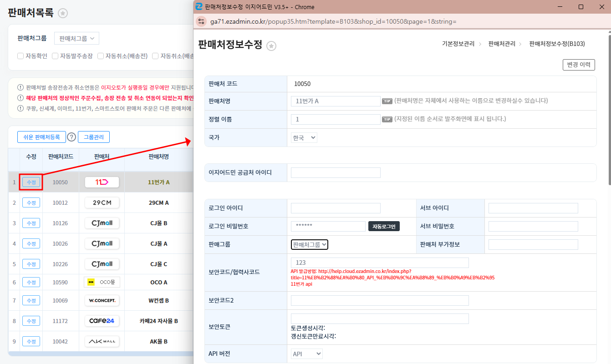This screenshot has height=364, width=611.
Task: Toggle the 자동취소(배송전) checkbox
Action: (x=101, y=56)
